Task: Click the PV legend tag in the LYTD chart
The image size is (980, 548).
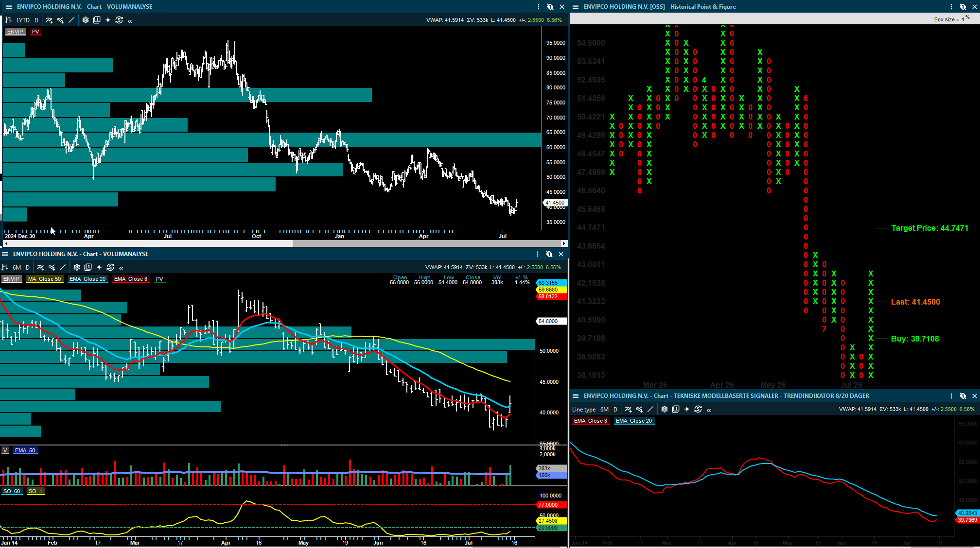Action: pos(35,32)
